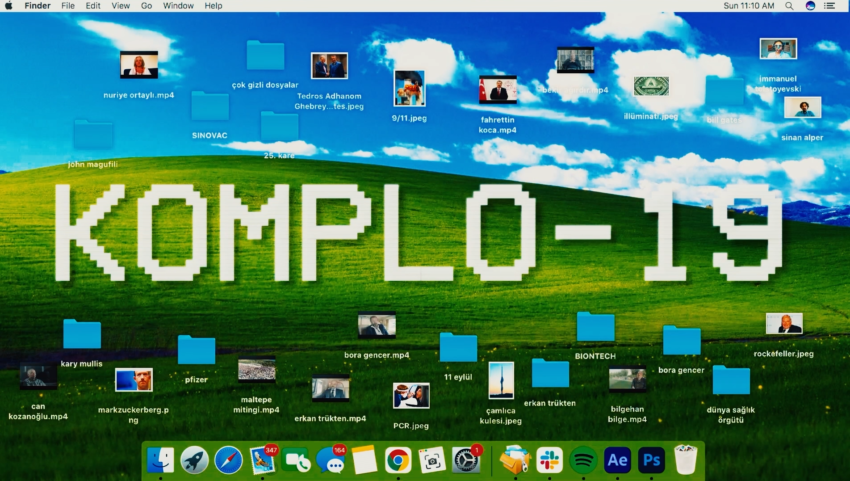
Task: Click the Sun 11:10 AM clock
Action: [748, 6]
